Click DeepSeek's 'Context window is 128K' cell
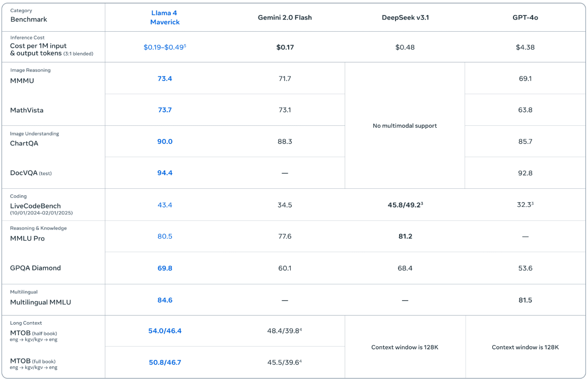 coord(405,347)
